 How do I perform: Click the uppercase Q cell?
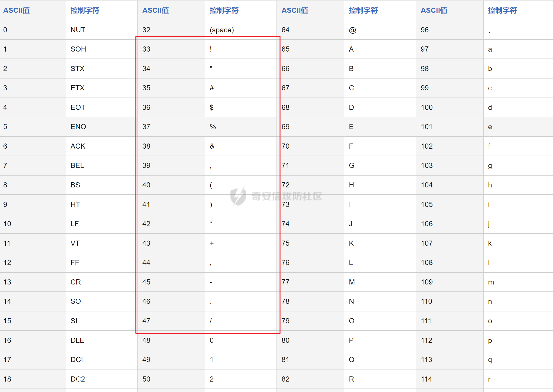point(351,360)
